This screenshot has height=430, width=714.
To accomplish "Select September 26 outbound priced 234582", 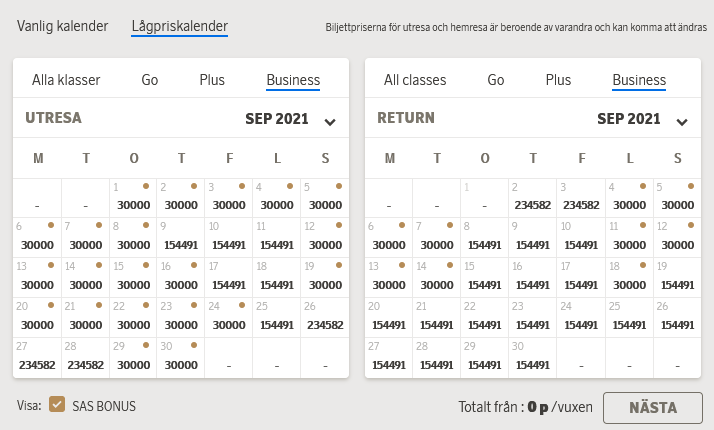I will pyautogui.click(x=324, y=317).
